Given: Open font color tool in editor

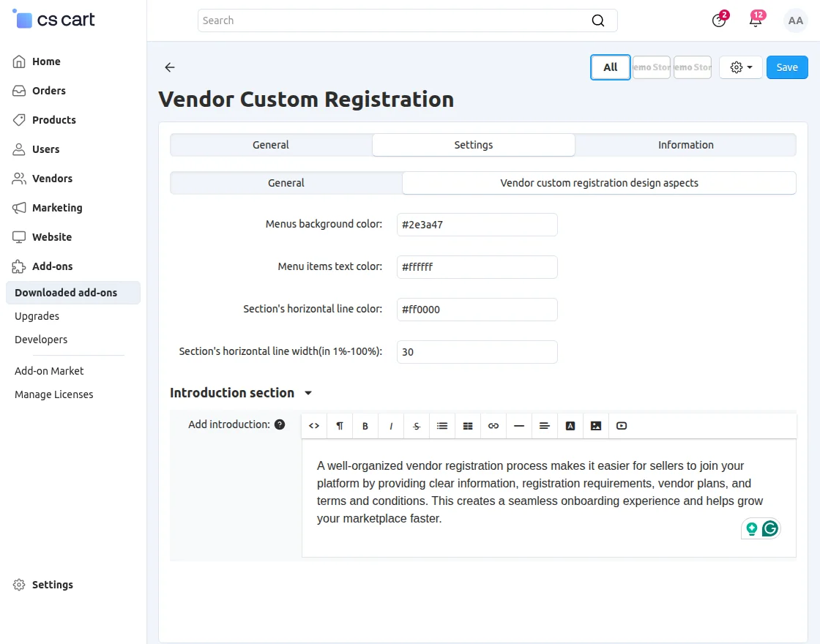Looking at the screenshot, I should 570,425.
